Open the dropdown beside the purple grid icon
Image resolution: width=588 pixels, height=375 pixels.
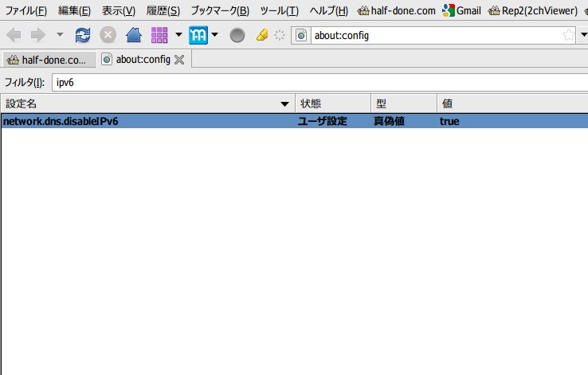point(178,35)
